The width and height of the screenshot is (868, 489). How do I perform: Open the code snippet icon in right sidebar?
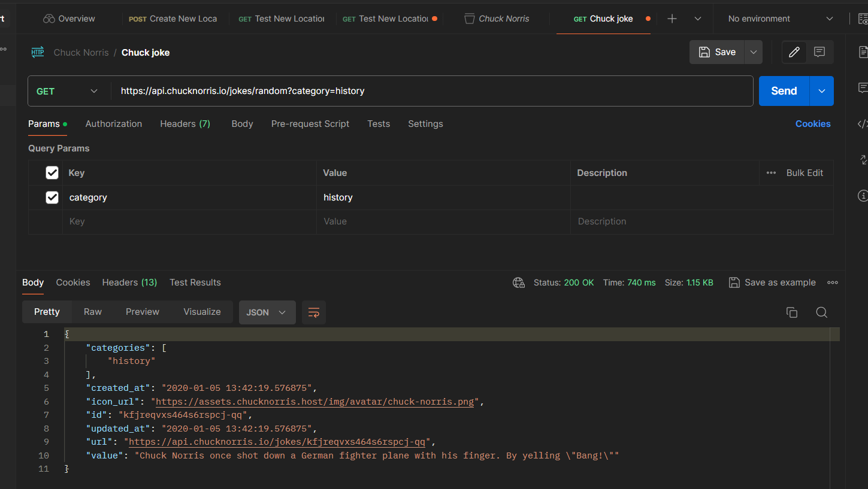(863, 124)
